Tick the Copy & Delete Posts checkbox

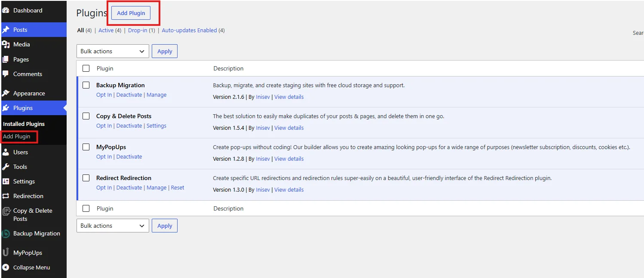point(86,116)
